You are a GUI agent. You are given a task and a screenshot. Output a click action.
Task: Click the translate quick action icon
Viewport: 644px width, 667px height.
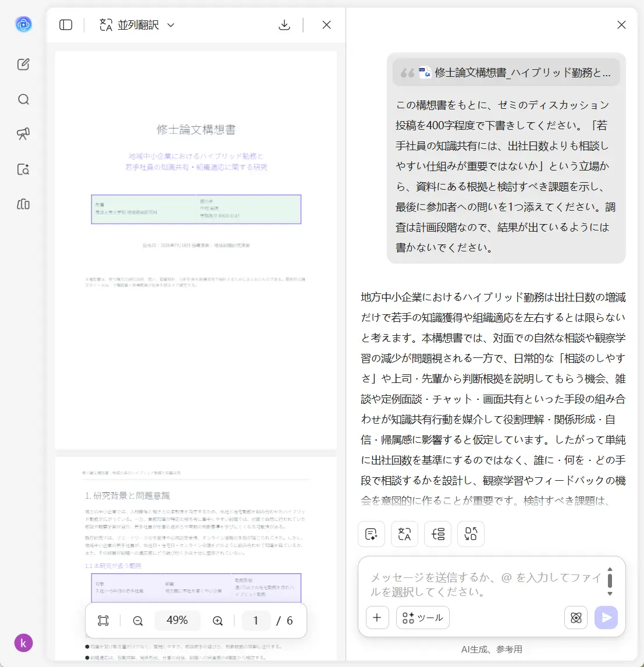[x=404, y=534]
